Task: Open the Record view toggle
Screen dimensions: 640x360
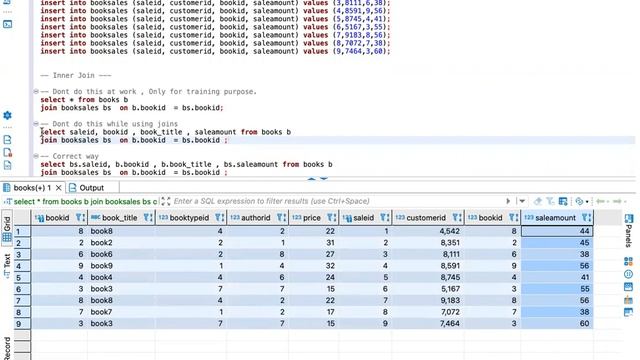Action: pyautogui.click(x=7, y=348)
